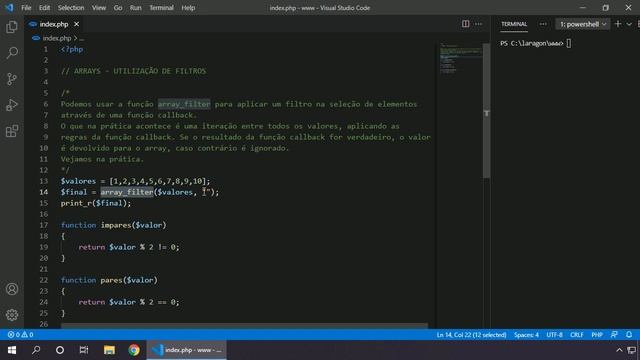Open terminal panel ellipsis menu
The image size is (640, 360).
543,24
